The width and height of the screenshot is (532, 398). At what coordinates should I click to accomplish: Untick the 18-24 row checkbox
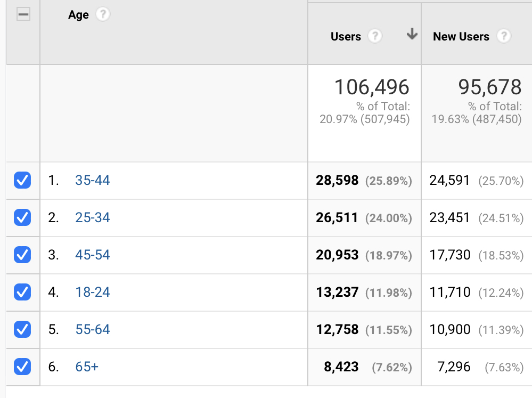coord(22,293)
